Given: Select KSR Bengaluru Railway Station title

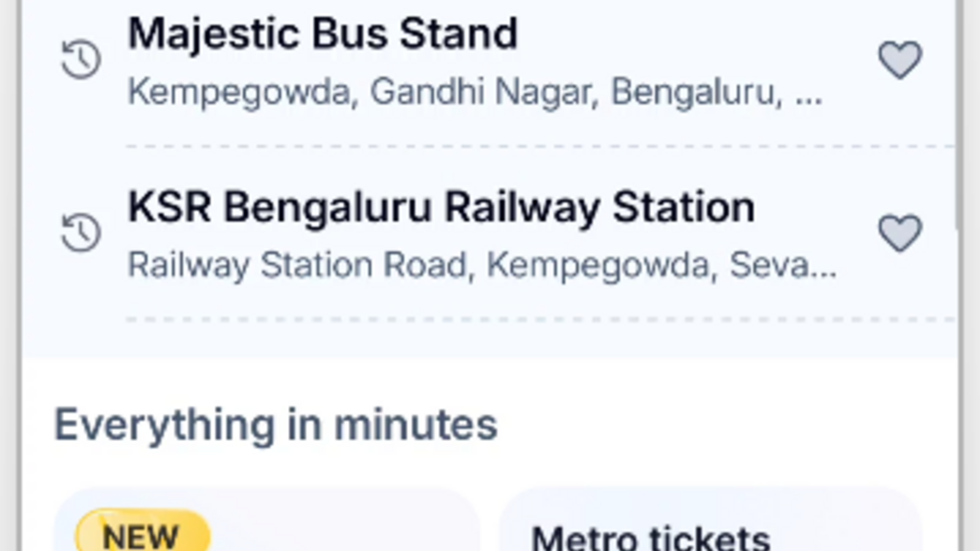Looking at the screenshot, I should pos(441,208).
